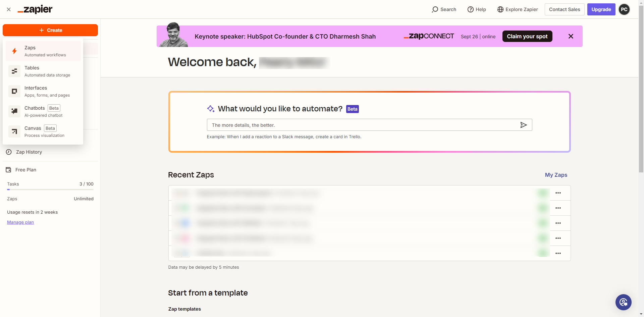Viewport: 644px width, 317px height.
Task: Click the Canvas icon in the menu
Action: 14,131
